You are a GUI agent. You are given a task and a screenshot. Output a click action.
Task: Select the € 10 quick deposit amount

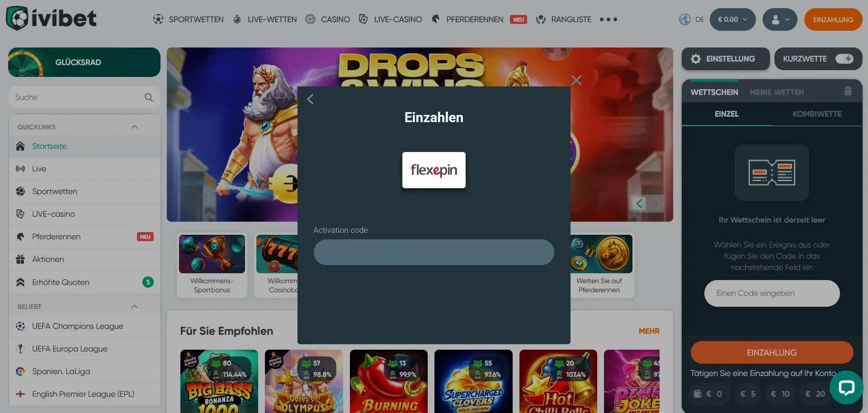click(780, 394)
